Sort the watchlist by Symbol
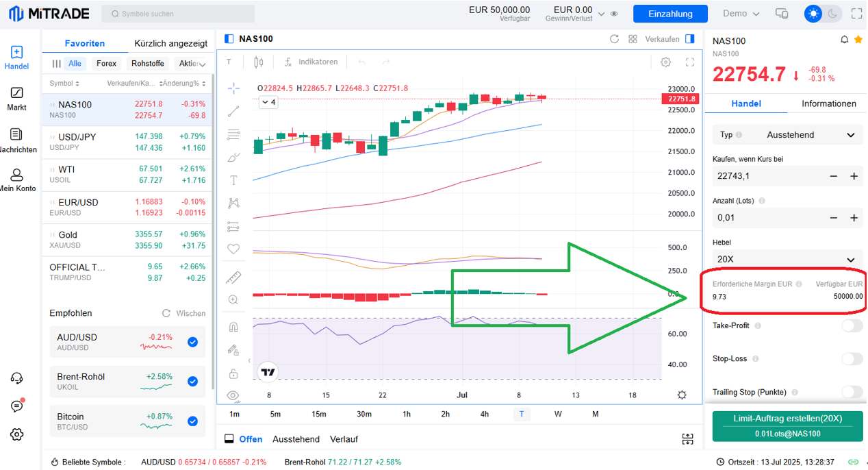 pos(64,84)
